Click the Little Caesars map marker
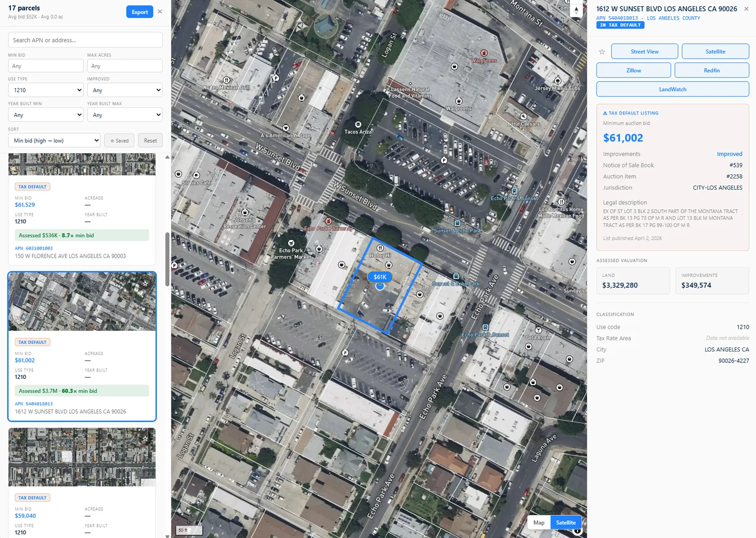756x538 pixels. click(x=523, y=116)
